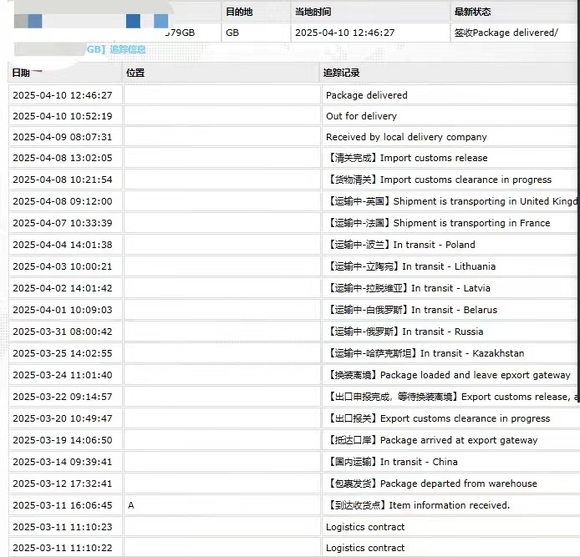Select the Import customs release record
The width and height of the screenshot is (580, 557).
click(x=407, y=158)
